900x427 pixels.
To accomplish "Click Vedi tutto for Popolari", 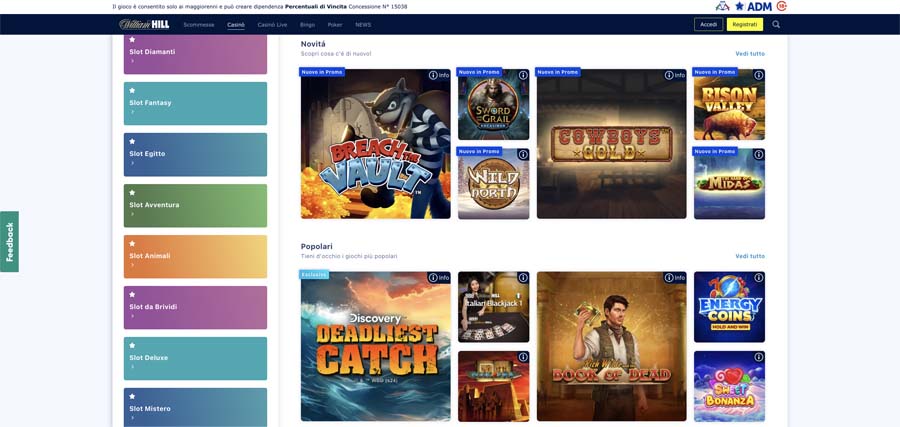I will click(750, 257).
